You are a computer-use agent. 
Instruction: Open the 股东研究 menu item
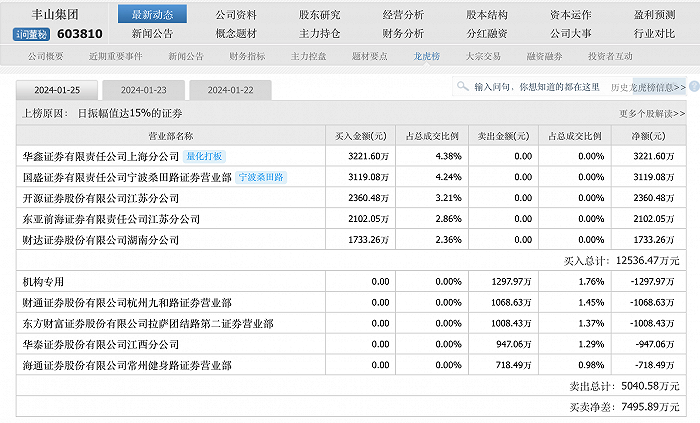click(319, 15)
